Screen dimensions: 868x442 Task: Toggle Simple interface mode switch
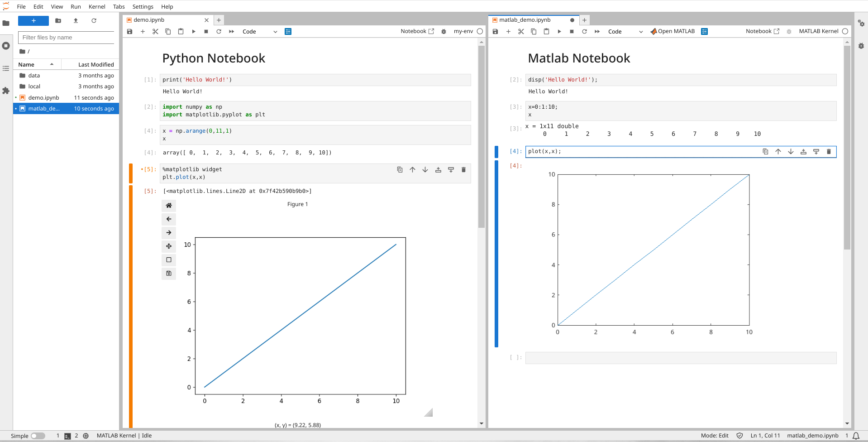coord(38,436)
